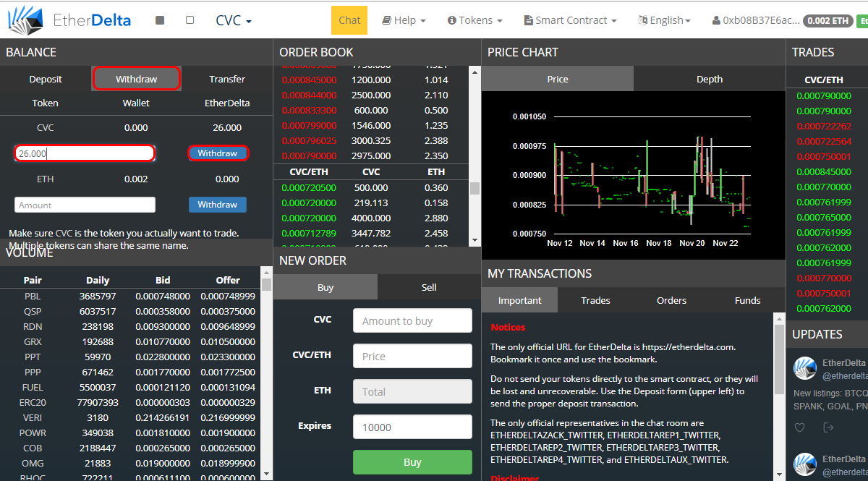Screen dimensions: 868x481
Task: Click Order Book scroll-up arrow
Action: (x=475, y=72)
